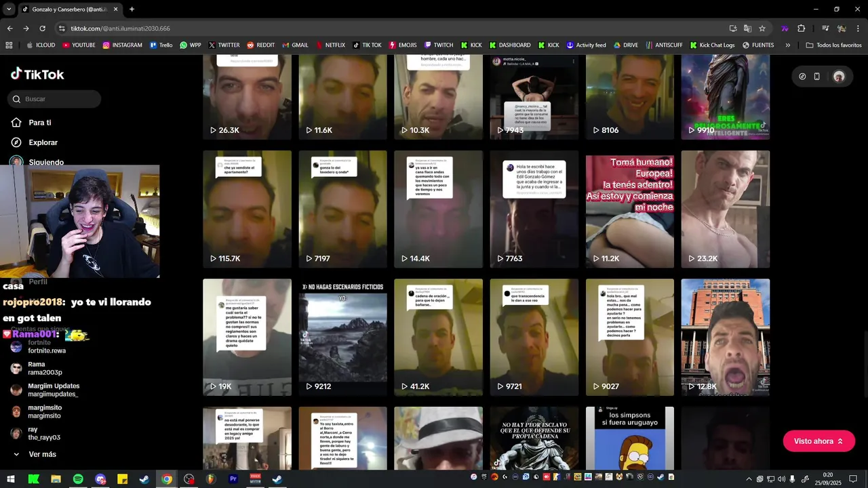Open 'No hagas escenarios ficticios' video
This screenshot has width=868, height=488.
tap(342, 338)
